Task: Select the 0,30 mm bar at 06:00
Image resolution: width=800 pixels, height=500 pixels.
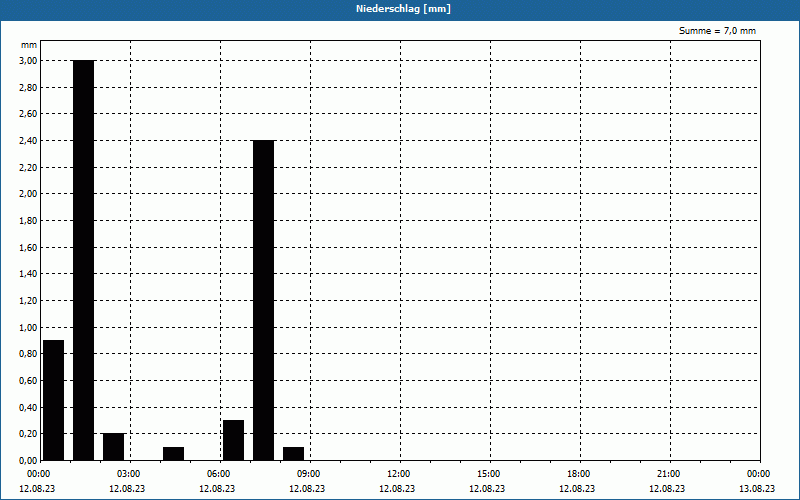Action: pyautogui.click(x=234, y=440)
